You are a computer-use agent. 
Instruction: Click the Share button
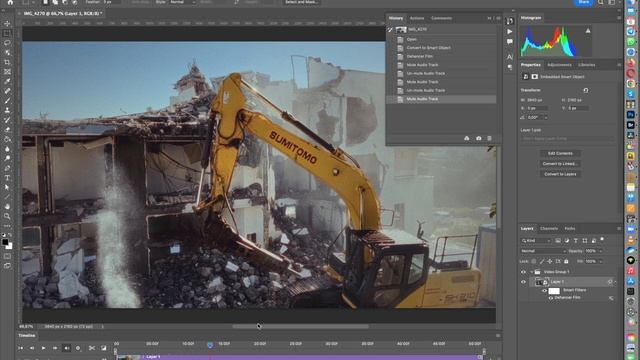[584, 2]
